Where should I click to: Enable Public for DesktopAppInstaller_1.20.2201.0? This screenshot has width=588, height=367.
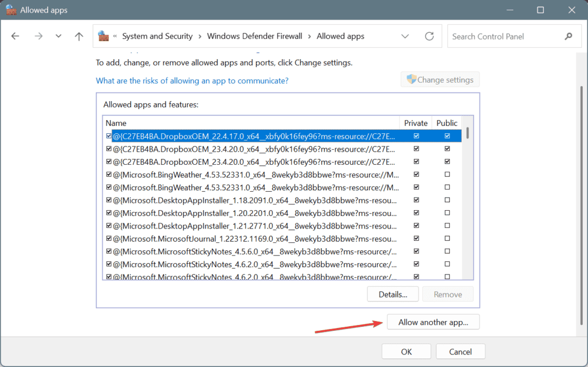[x=447, y=213]
